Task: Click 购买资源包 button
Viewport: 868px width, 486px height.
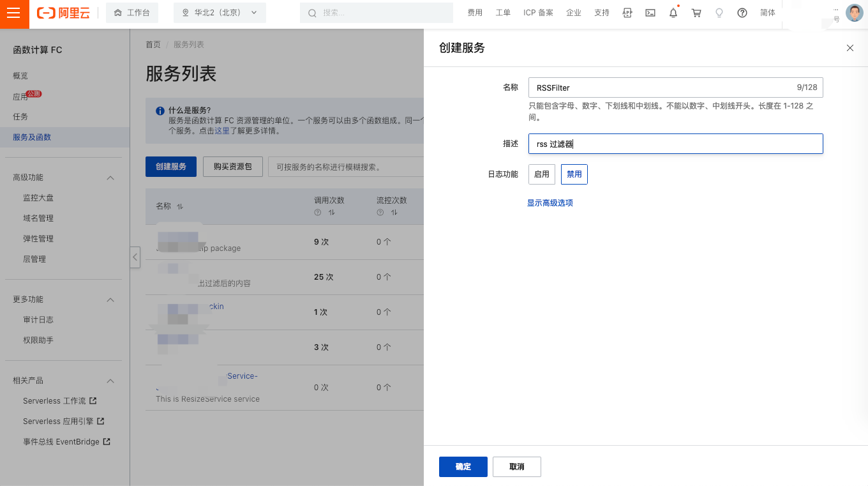Action: pos(233,167)
